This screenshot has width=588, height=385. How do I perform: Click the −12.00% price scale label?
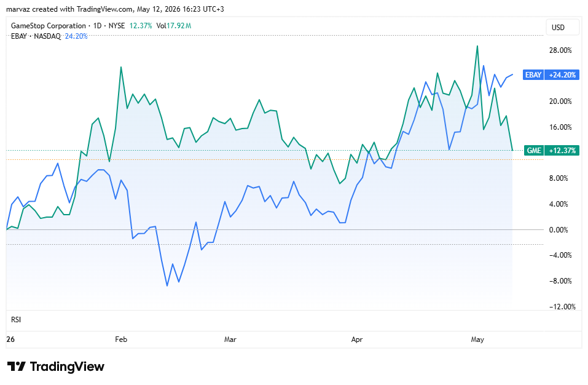point(562,306)
